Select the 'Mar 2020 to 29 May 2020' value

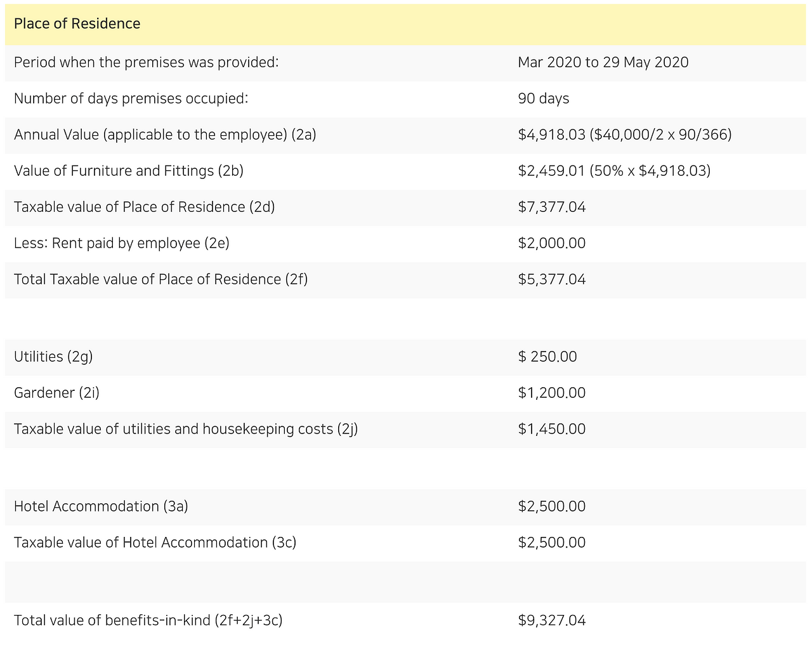click(603, 63)
